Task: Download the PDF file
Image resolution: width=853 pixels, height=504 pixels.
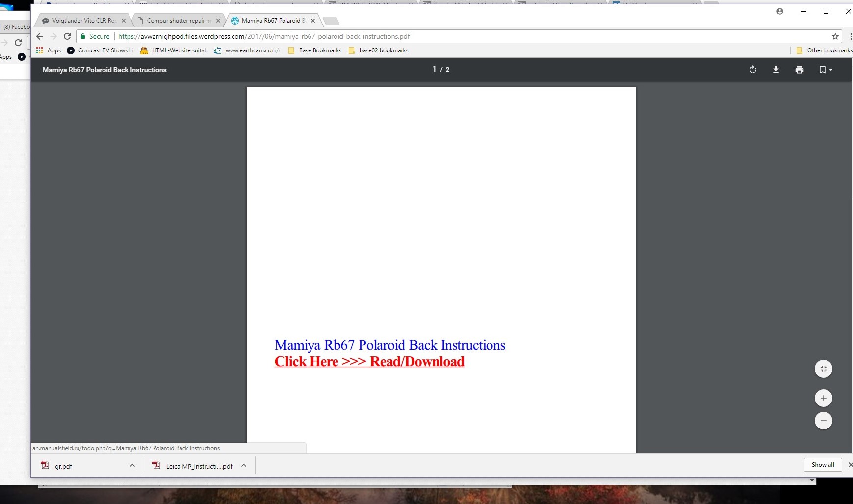Action: (776, 70)
